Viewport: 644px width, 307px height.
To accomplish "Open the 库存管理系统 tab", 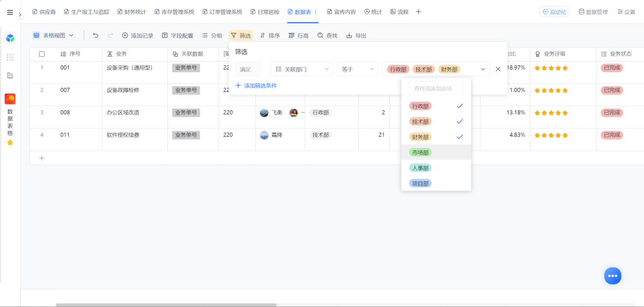I will coord(174,12).
